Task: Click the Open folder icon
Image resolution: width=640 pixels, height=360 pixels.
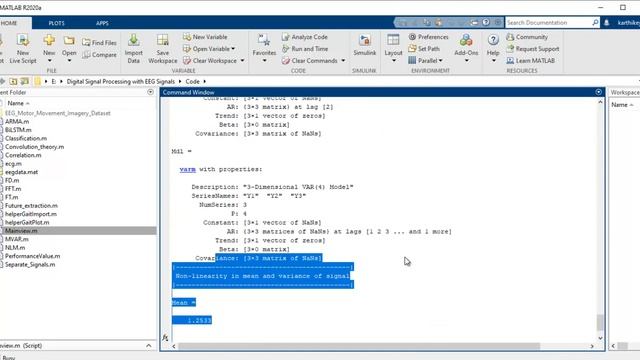Action: coord(69,40)
